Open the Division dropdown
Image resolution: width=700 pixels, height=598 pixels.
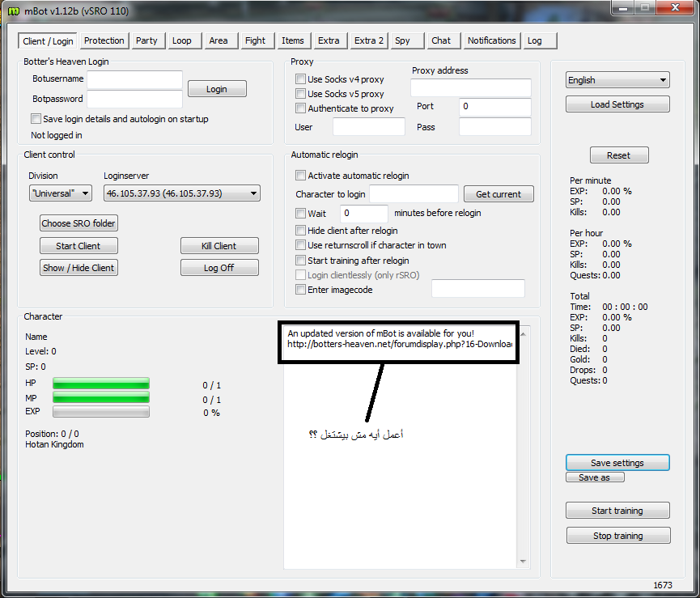pyautogui.click(x=60, y=193)
